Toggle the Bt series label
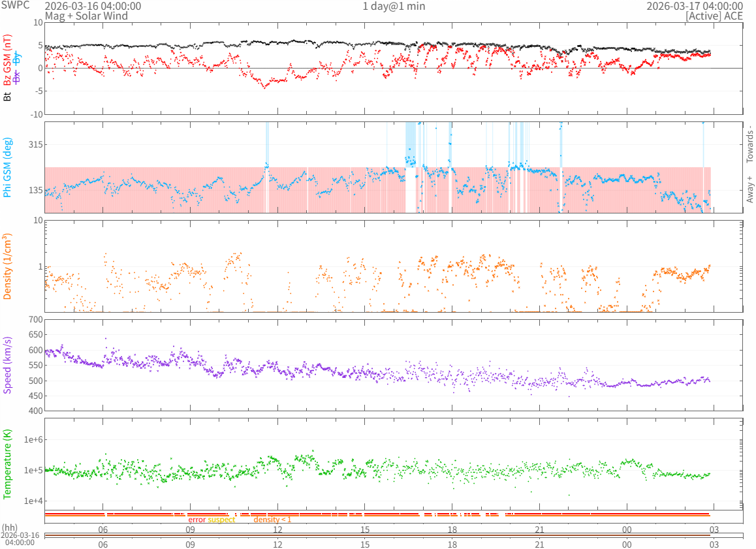The width and height of the screenshot is (756, 549). point(7,97)
